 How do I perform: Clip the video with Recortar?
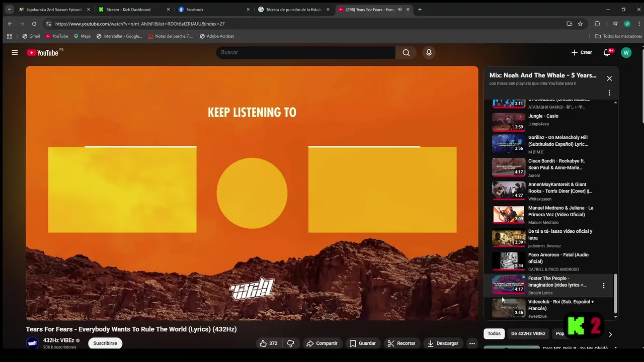(x=401, y=343)
